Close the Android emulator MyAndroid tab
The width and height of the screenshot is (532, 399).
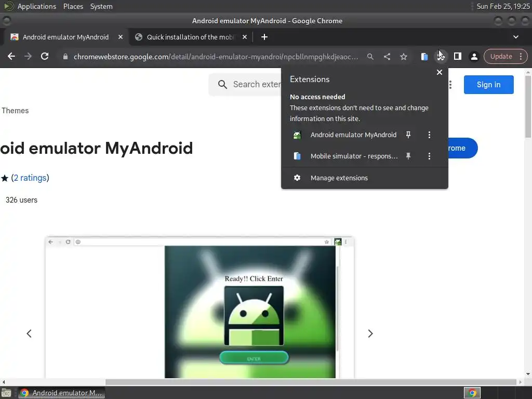(x=121, y=37)
